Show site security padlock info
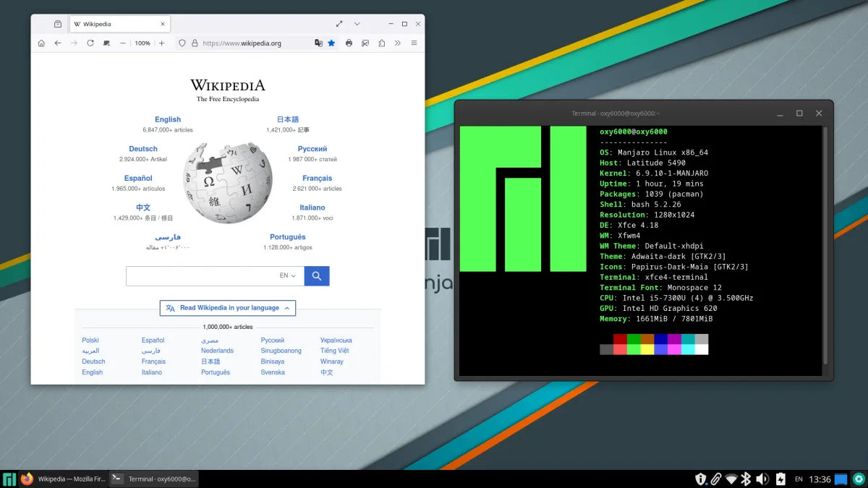 pyautogui.click(x=195, y=43)
